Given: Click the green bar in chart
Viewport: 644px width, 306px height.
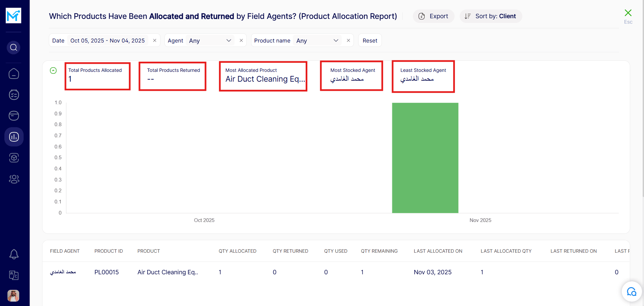Looking at the screenshot, I should pos(425,158).
